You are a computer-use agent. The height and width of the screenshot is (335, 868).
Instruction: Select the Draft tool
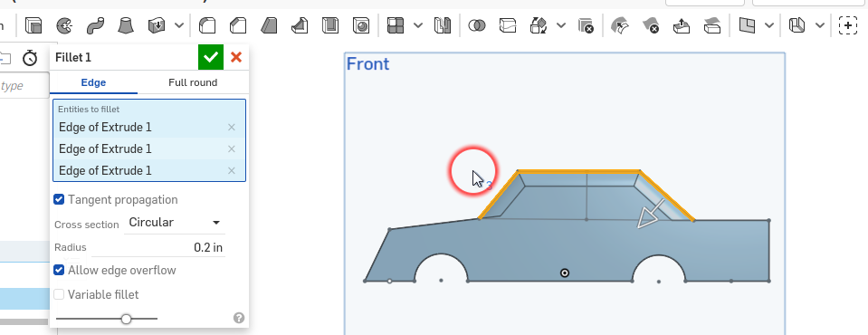[x=269, y=25]
